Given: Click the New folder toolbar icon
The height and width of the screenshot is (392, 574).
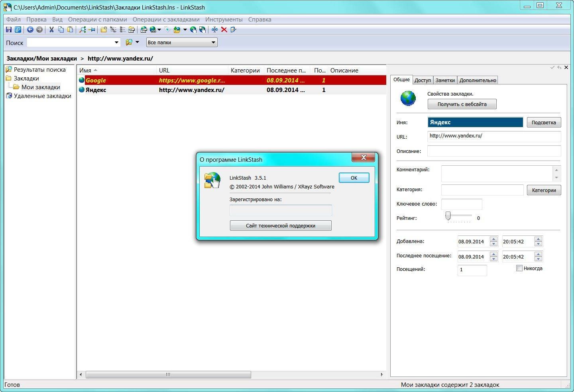Looking at the screenshot, I should [x=104, y=29].
